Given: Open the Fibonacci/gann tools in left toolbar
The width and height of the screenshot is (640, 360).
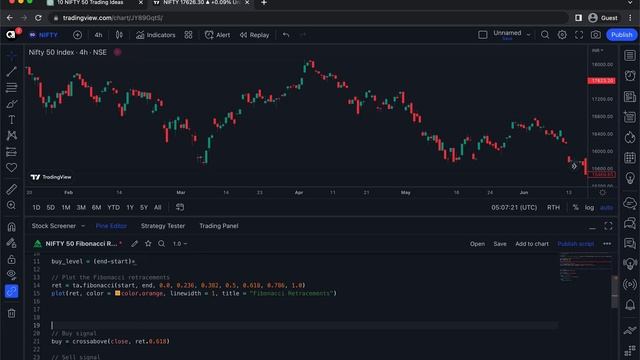Looking at the screenshot, I should click(x=11, y=87).
